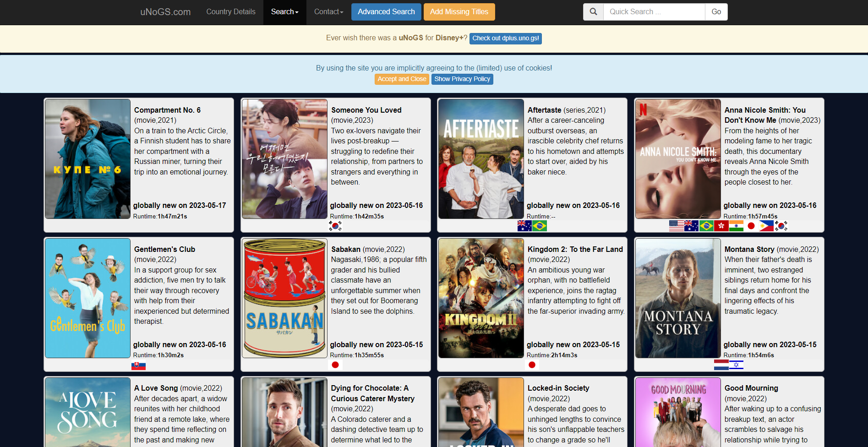The width and height of the screenshot is (868, 447).
Task: Open the Contact dropdown menu
Action: (x=328, y=12)
